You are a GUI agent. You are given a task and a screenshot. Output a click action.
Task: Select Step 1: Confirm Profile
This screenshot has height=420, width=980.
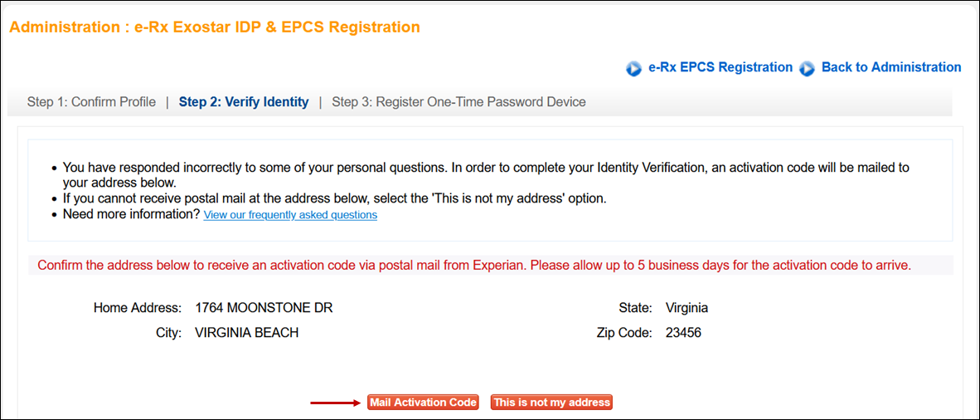(x=91, y=102)
